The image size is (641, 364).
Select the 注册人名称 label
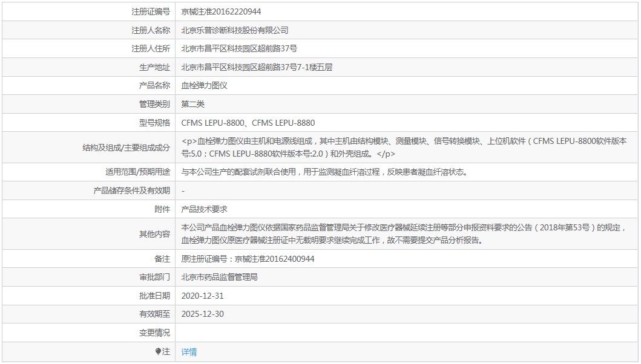click(151, 30)
